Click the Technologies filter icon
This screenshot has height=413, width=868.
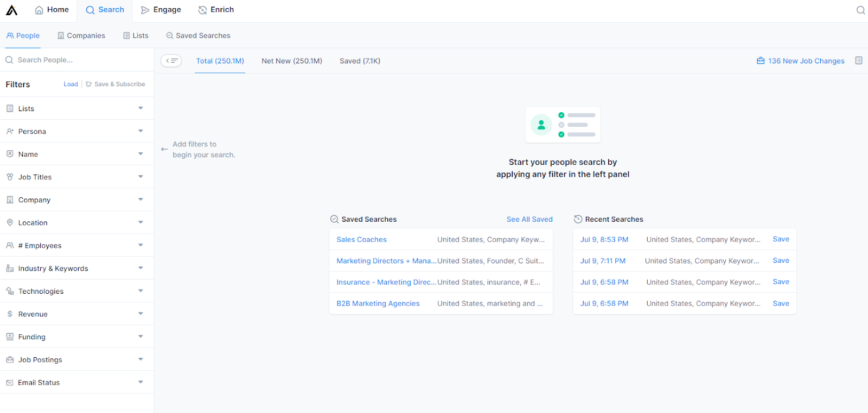pyautogui.click(x=10, y=291)
